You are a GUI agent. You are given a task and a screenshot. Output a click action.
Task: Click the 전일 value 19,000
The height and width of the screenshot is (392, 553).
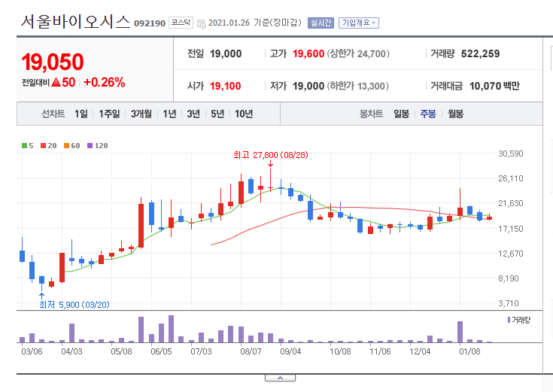226,53
